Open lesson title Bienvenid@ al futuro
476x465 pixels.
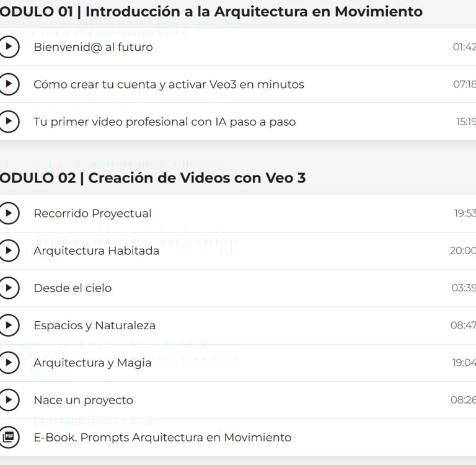click(x=93, y=47)
